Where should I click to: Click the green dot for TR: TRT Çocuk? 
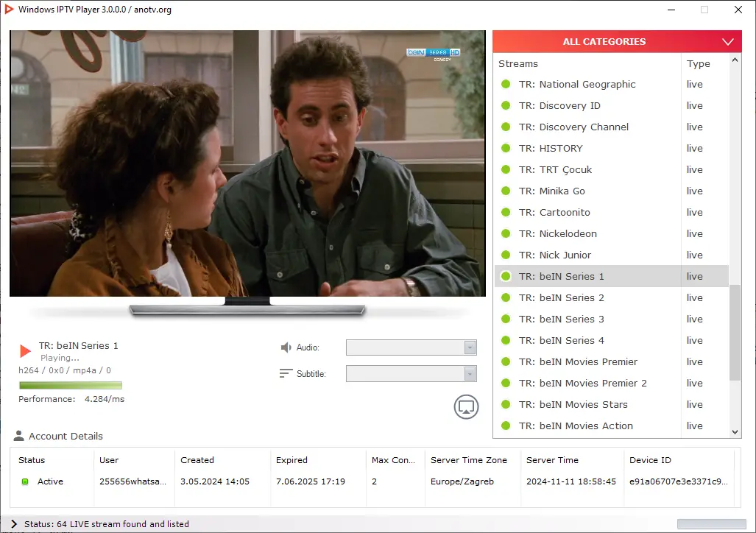(506, 170)
